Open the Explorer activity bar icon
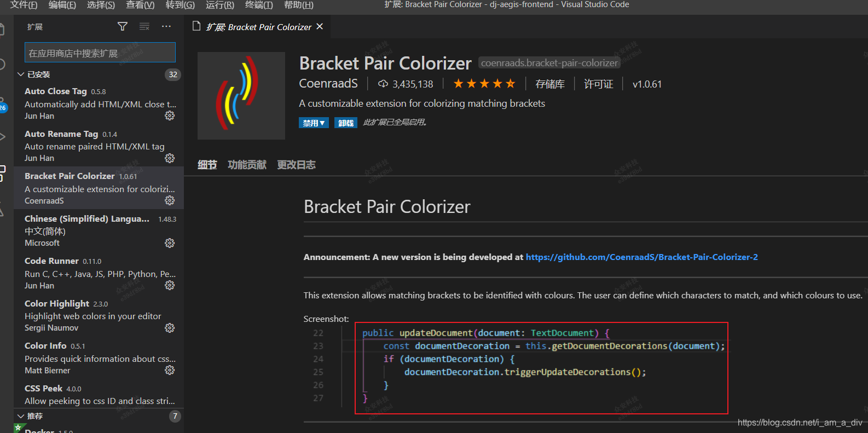The image size is (868, 433). (3, 29)
